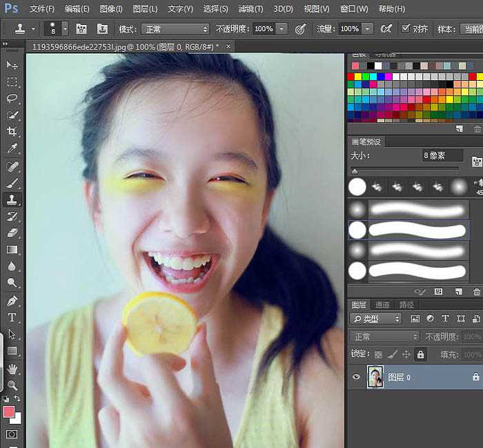Select the Hand tool

point(12,369)
